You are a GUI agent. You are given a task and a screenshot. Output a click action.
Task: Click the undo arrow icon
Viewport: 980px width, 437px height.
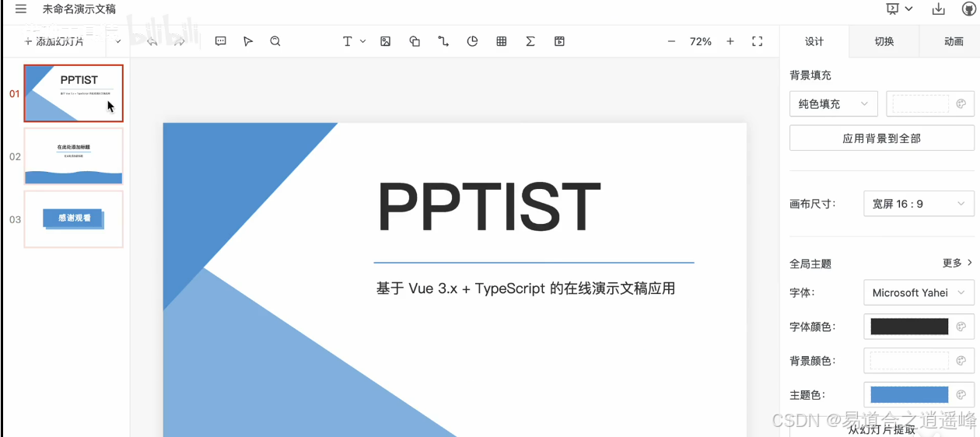[x=152, y=41]
